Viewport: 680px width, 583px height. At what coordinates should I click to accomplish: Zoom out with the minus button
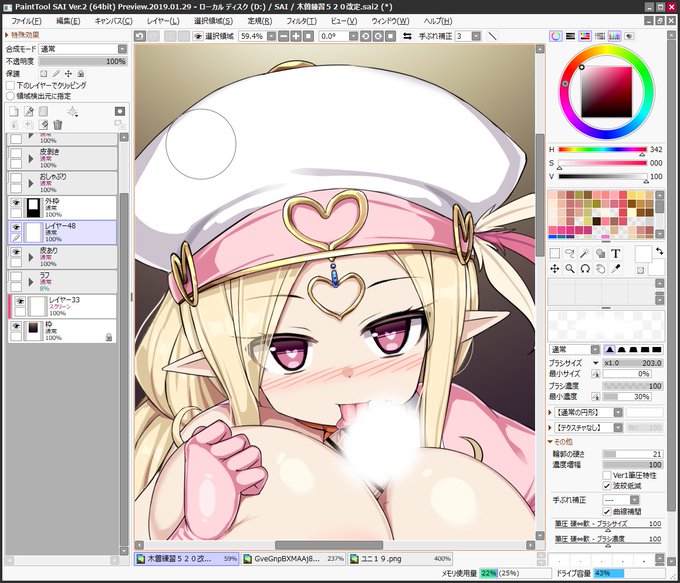pos(284,36)
